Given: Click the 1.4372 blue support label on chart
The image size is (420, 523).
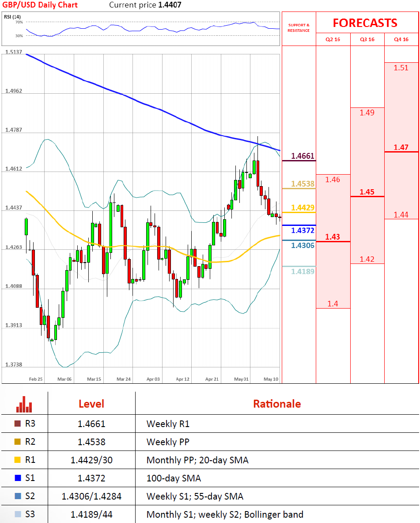Looking at the screenshot, I should tap(303, 230).
